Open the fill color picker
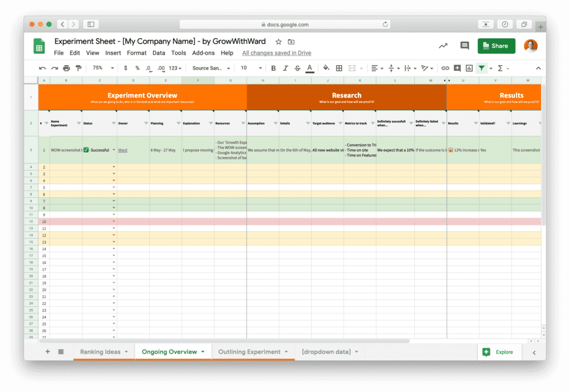The height and width of the screenshot is (392, 570). click(326, 68)
